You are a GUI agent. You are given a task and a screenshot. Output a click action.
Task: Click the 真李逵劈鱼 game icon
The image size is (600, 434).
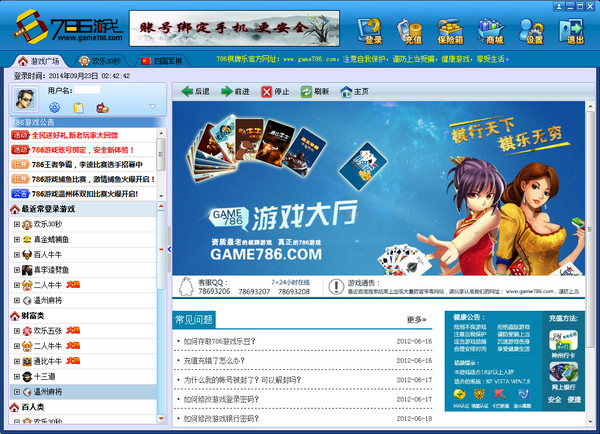(27, 270)
